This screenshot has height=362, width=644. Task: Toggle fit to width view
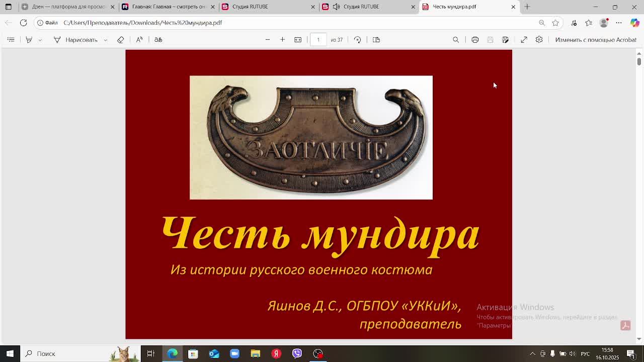point(298,40)
